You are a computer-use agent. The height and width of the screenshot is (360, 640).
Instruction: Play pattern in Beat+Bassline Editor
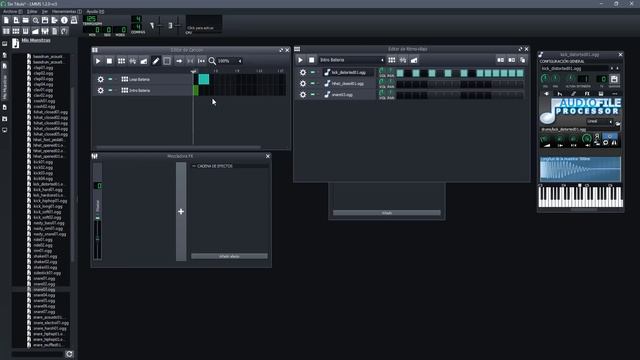(x=300, y=60)
